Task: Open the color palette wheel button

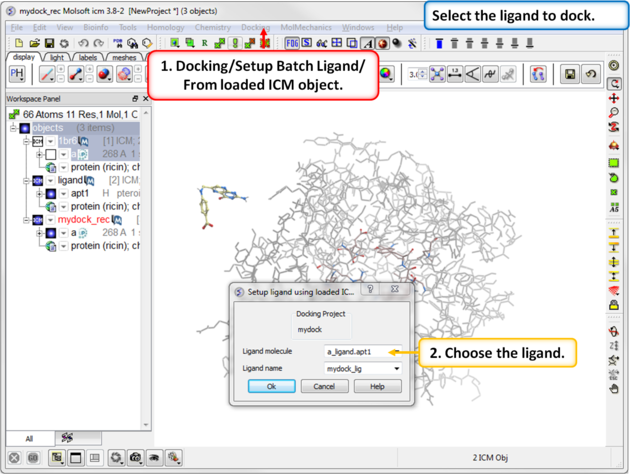Action: tap(385, 74)
